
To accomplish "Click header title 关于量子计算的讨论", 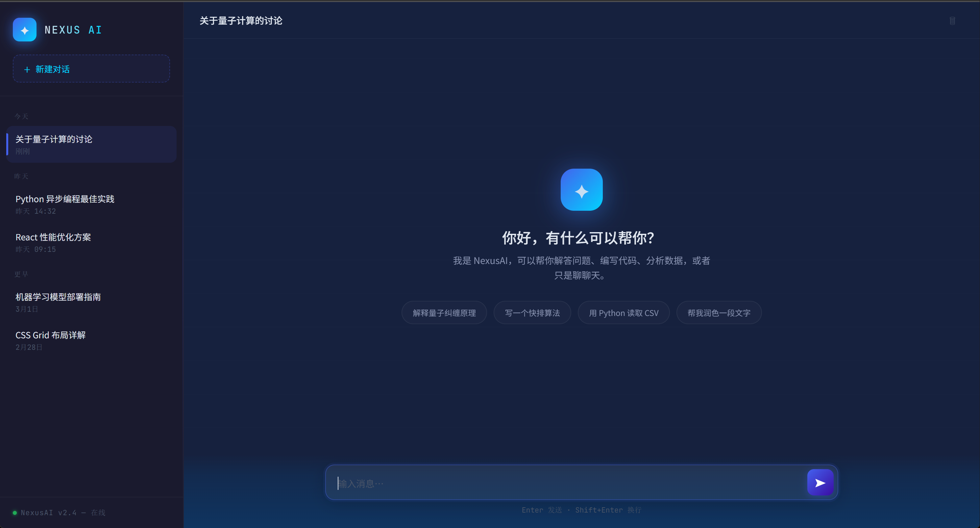I will (241, 20).
